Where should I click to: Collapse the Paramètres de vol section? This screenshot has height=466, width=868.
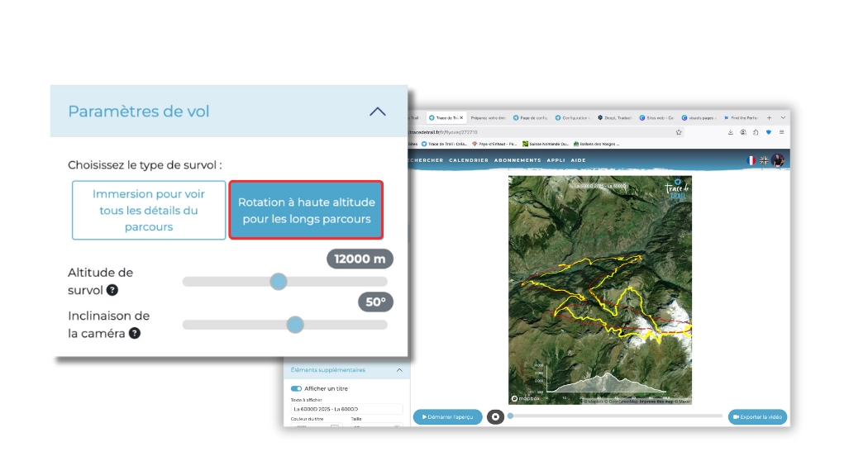[377, 112]
